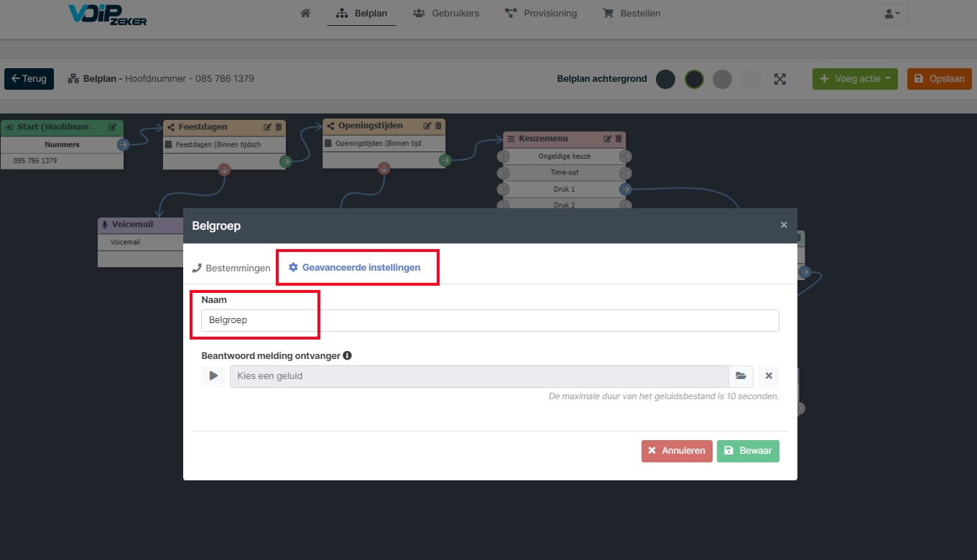Delete the Keuzemenu node

coord(619,139)
